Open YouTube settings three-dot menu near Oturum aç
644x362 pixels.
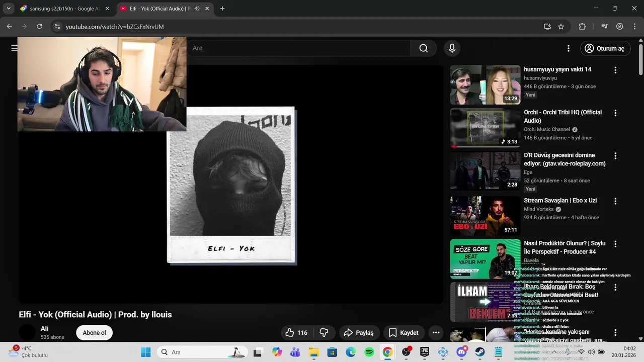[x=569, y=48]
